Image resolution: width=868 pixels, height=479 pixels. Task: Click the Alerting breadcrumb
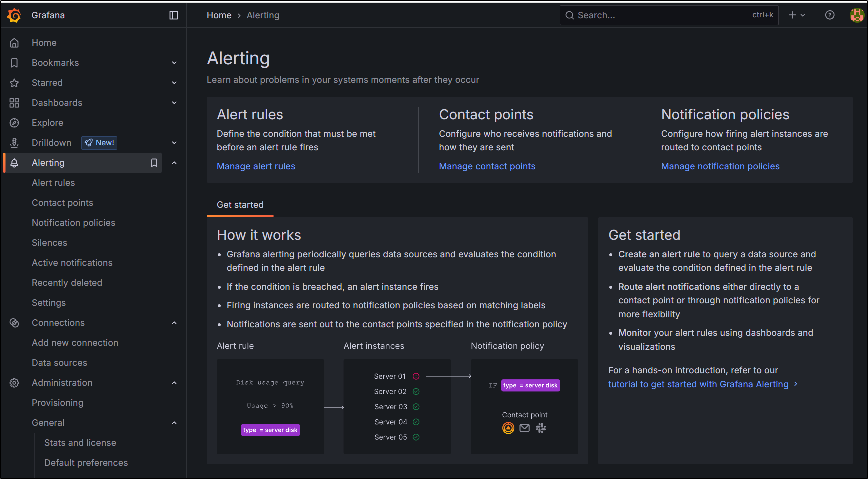[263, 15]
